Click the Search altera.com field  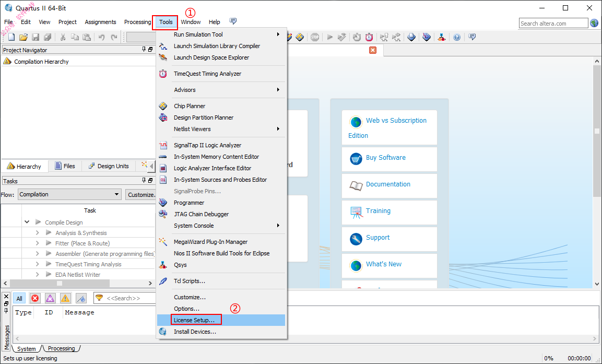pyautogui.click(x=553, y=24)
